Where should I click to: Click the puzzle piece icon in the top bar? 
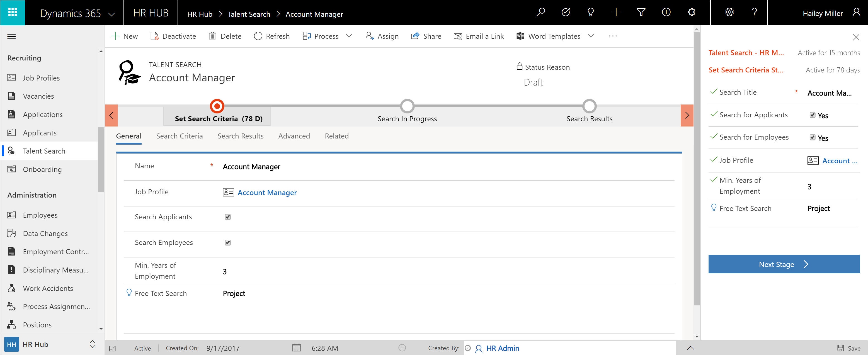click(692, 13)
